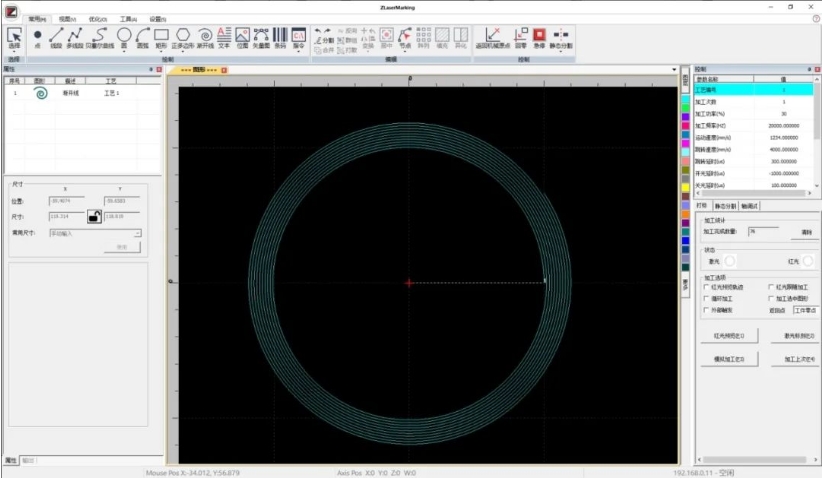Click the position X input field
Viewport: 822px width, 479px height.
[x=67, y=201]
